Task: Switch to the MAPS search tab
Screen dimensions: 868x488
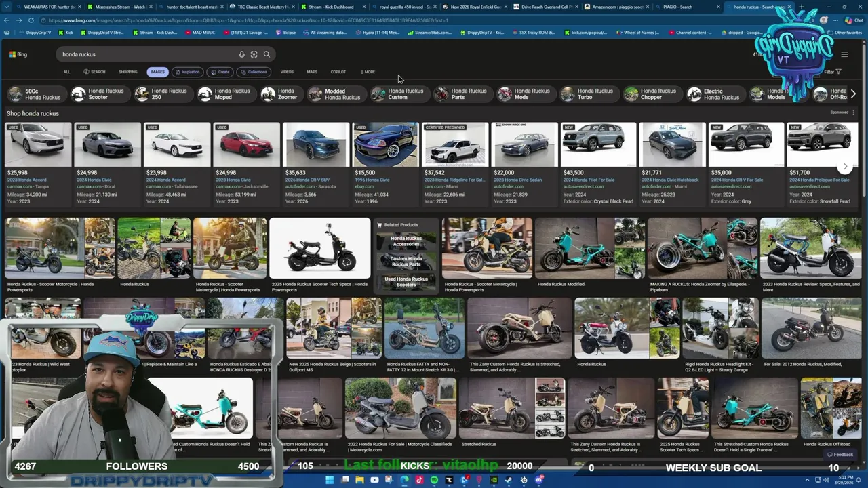Action: coord(312,72)
